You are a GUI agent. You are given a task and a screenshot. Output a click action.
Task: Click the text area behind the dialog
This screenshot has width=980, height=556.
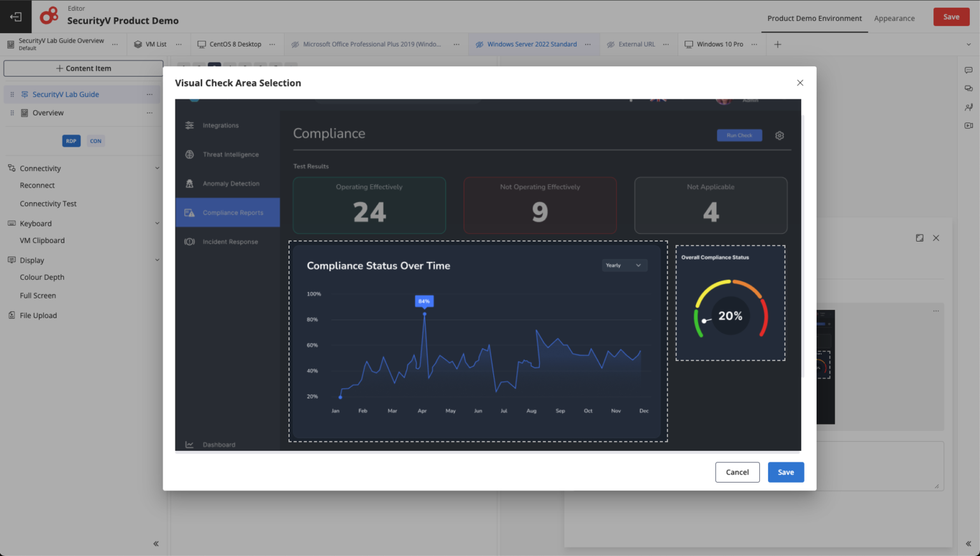pos(880,466)
